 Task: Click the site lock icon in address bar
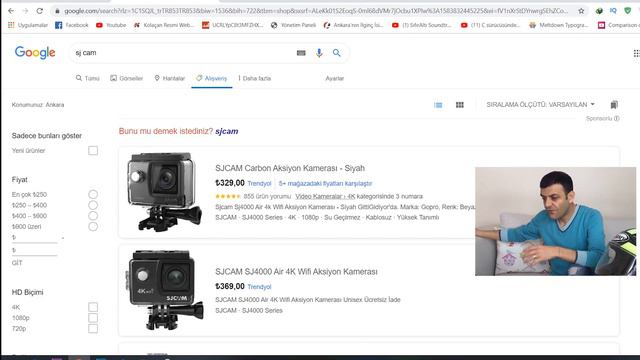click(x=58, y=11)
